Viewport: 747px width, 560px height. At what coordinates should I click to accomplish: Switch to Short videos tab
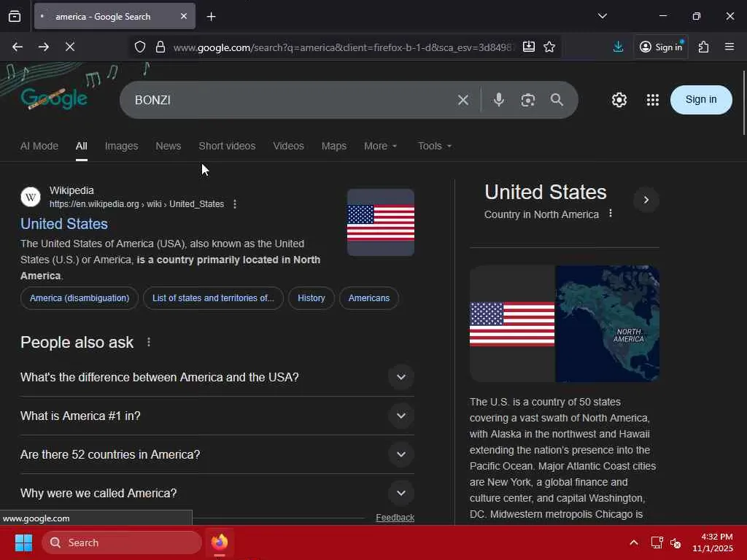(227, 146)
